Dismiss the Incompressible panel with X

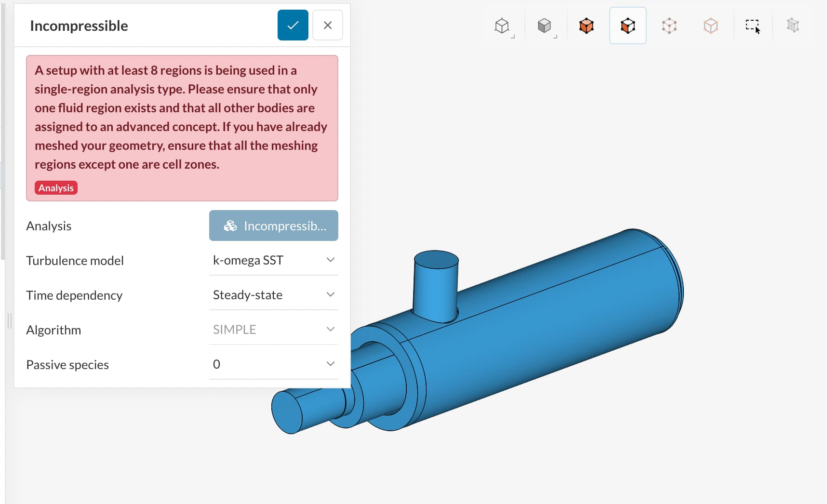328,25
